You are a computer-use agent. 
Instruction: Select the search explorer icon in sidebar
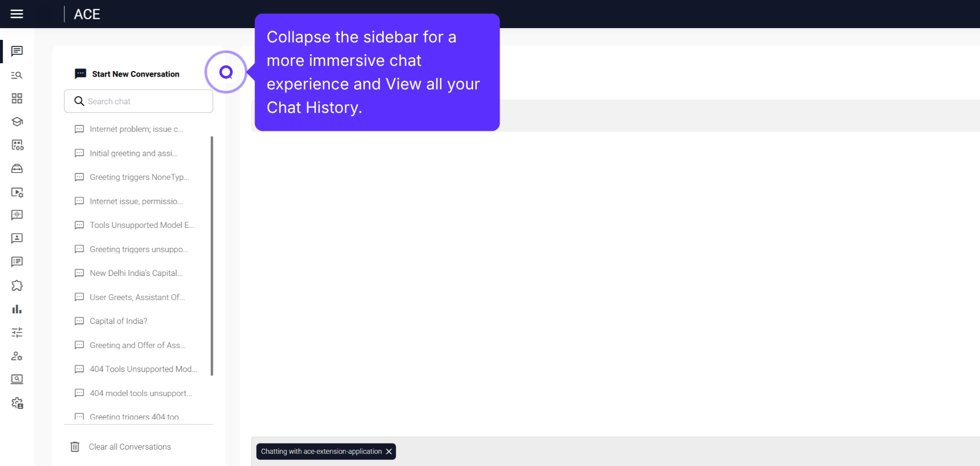click(x=17, y=75)
